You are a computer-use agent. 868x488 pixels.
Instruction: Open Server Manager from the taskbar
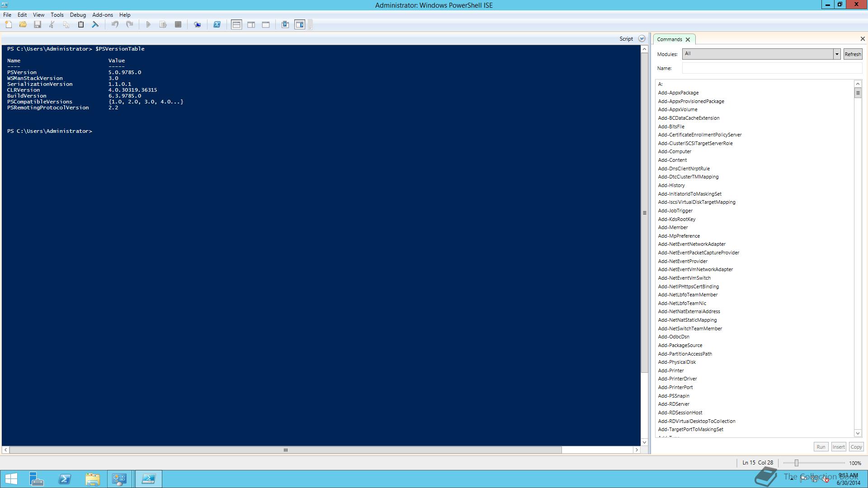click(36, 479)
